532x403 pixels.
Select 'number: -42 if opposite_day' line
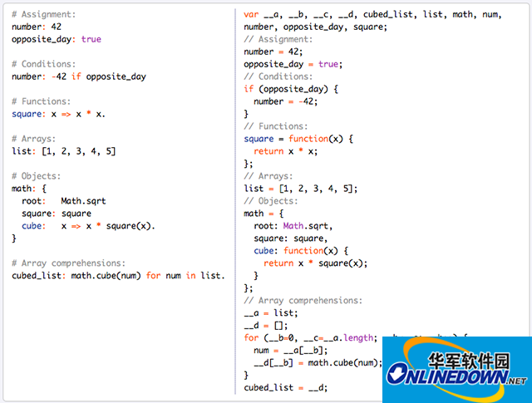79,76
